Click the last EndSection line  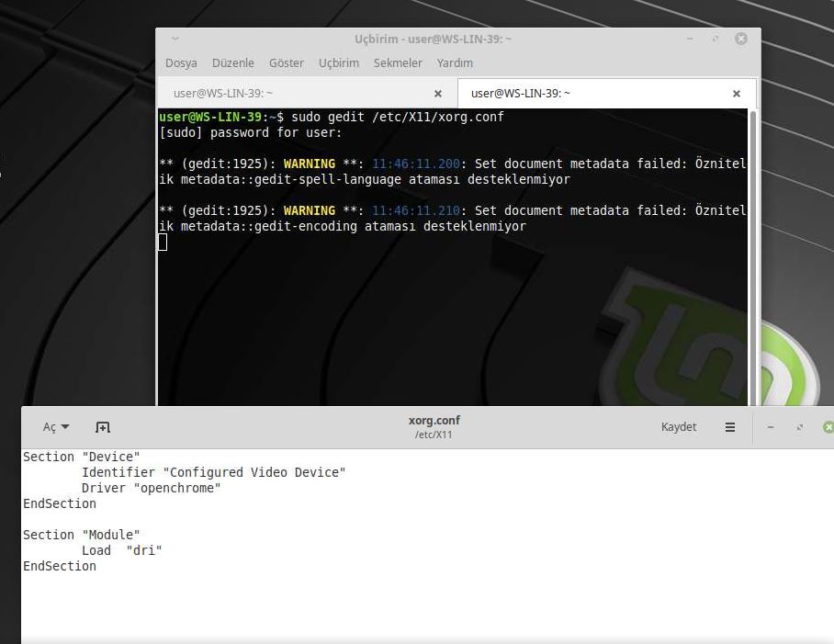point(60,566)
